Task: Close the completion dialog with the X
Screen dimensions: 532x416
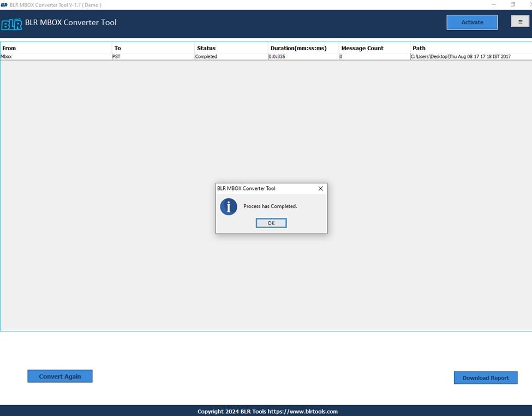Action: [320, 188]
